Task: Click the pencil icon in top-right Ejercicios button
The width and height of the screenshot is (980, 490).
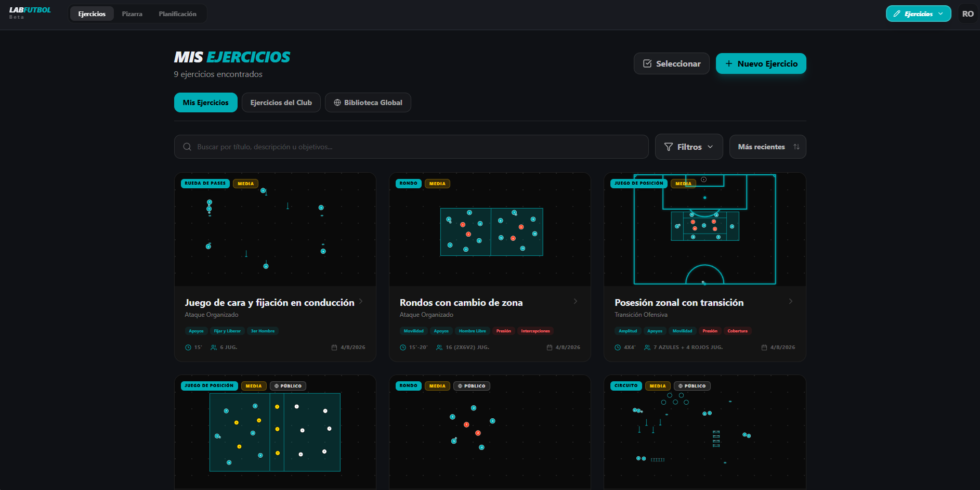Action: pyautogui.click(x=897, y=14)
